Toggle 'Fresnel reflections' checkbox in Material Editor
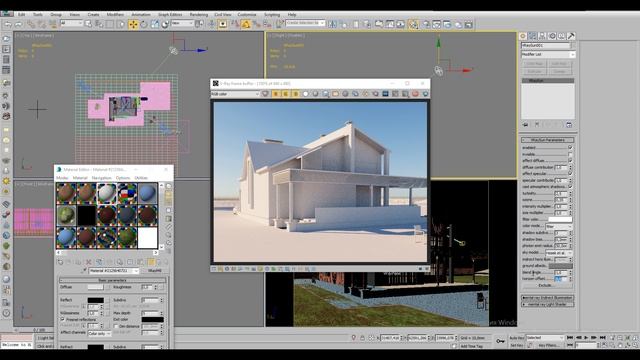640x360 pixels. (x=63, y=320)
